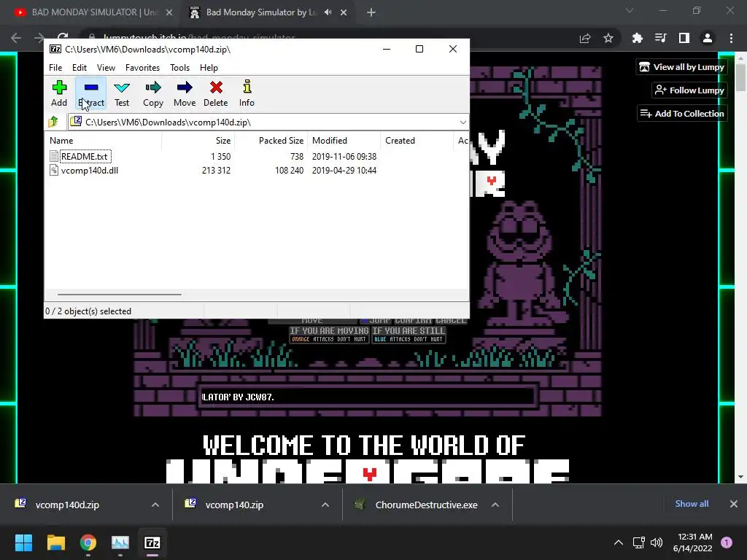Viewport: 747px width, 560px height.
Task: Open the Chrome extensions puzzle icon
Action: [x=637, y=38]
